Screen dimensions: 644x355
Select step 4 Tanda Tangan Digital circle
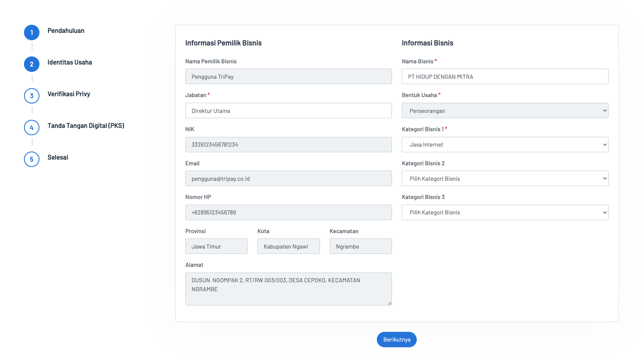[x=32, y=128]
